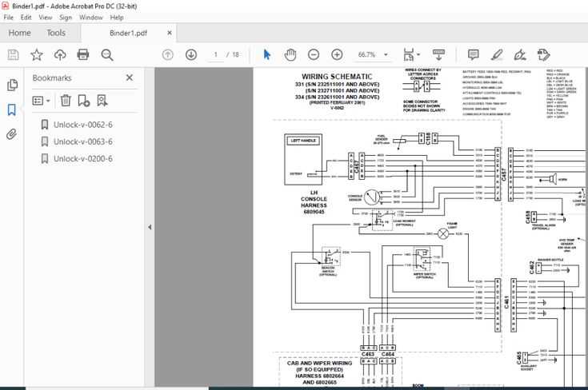Open bookmark Unlock-v-0200-6
This screenshot has width=588, height=390.
83,158
